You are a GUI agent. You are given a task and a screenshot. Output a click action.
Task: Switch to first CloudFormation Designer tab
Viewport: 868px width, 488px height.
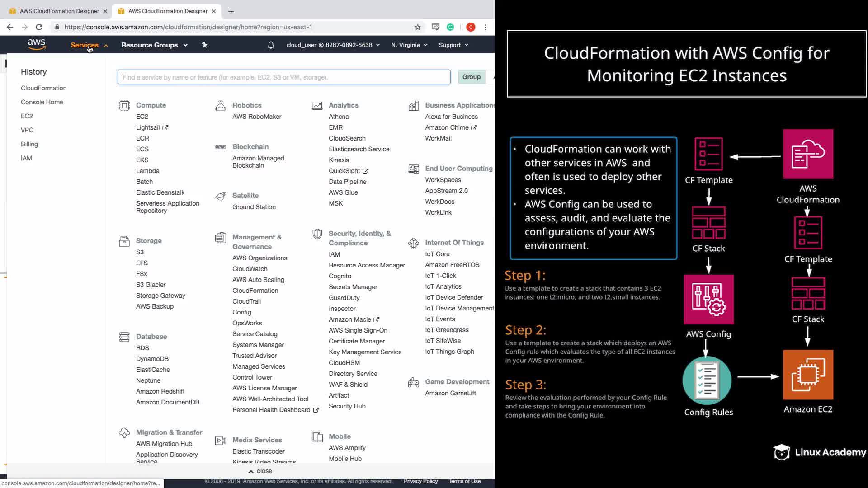pos(59,11)
